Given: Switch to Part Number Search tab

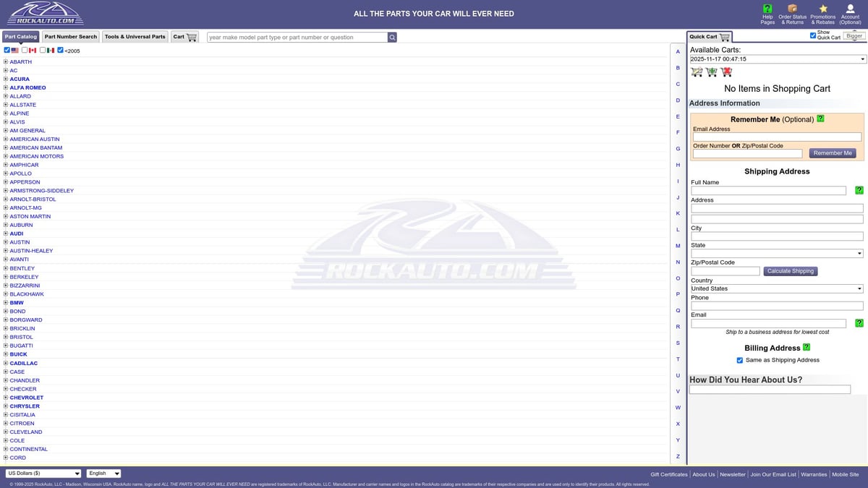Looking at the screenshot, I should 71,37.
